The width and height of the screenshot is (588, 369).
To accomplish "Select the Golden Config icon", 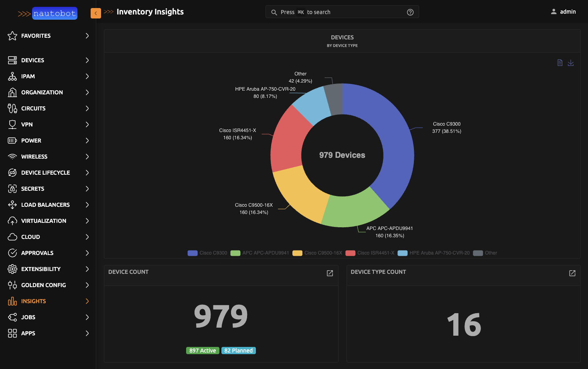I will [12, 285].
